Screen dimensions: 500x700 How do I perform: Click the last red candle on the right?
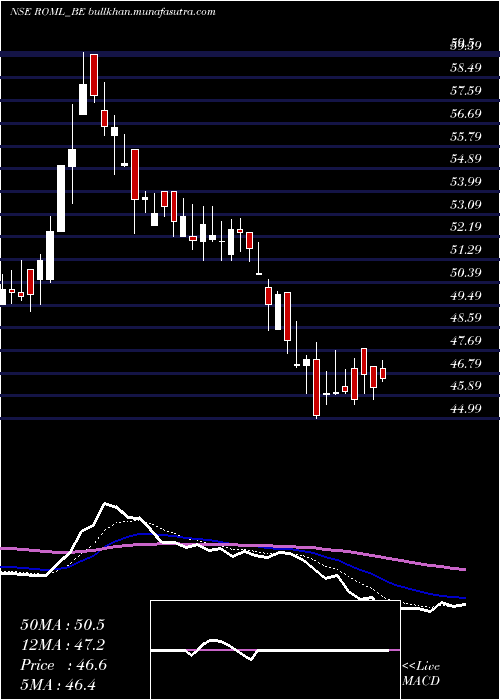[383, 373]
